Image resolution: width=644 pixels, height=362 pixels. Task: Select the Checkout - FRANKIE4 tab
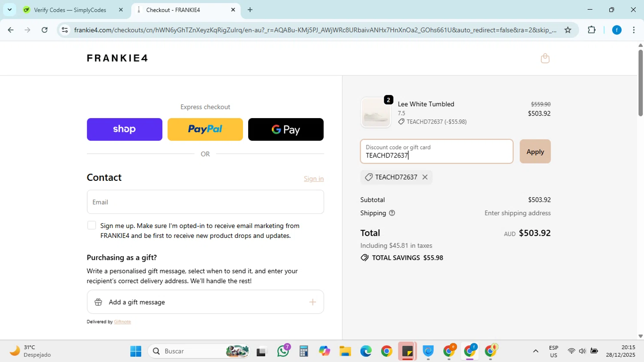pyautogui.click(x=173, y=10)
